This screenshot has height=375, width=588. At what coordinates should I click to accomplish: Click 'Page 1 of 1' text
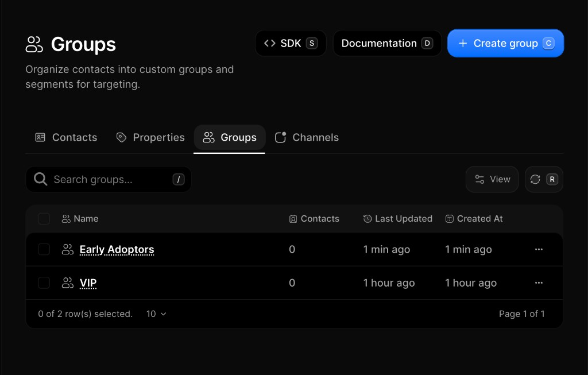[x=521, y=314]
